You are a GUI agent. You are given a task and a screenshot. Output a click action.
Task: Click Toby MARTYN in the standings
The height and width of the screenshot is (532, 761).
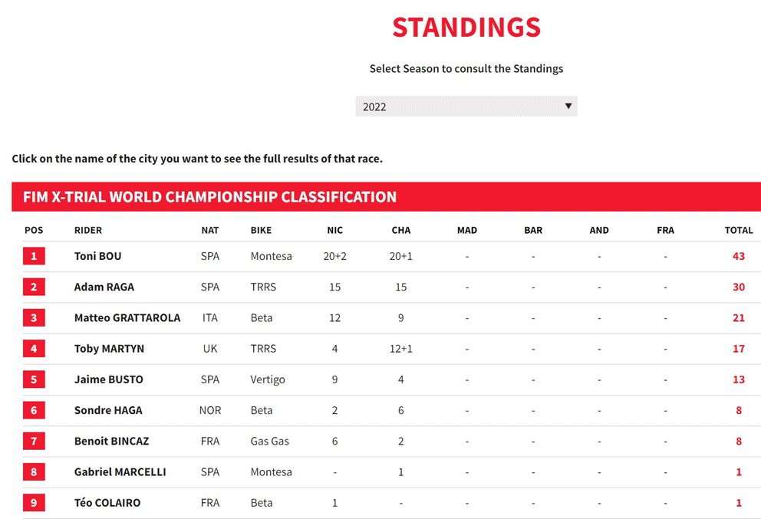pos(109,349)
